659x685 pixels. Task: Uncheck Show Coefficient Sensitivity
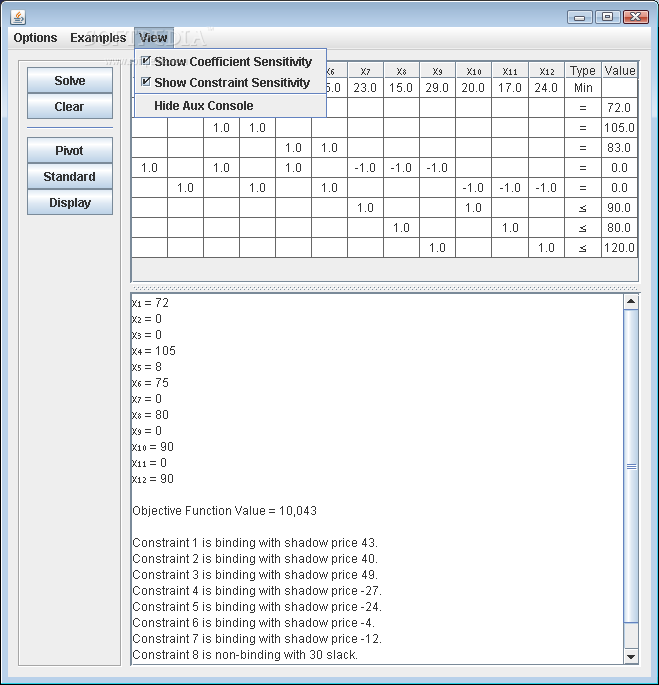230,62
